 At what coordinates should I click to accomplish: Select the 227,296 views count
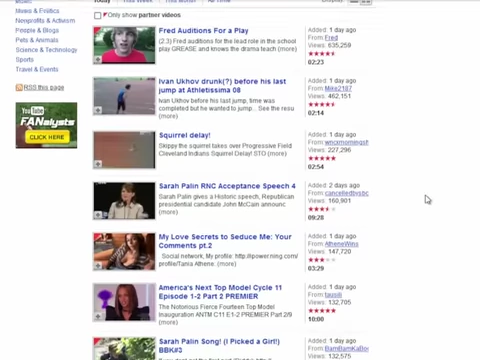coord(339,150)
